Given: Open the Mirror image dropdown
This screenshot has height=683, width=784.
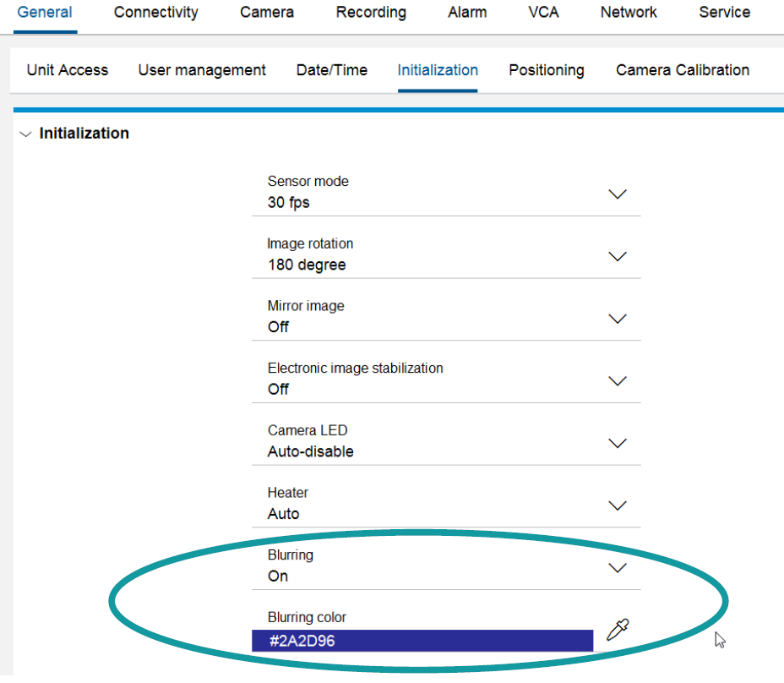Looking at the screenshot, I should coord(618,319).
